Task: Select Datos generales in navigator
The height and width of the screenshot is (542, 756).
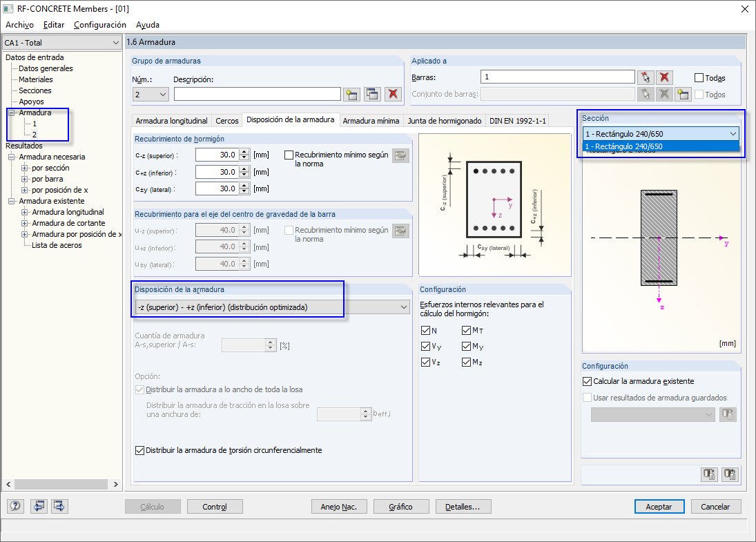Action: click(x=46, y=68)
